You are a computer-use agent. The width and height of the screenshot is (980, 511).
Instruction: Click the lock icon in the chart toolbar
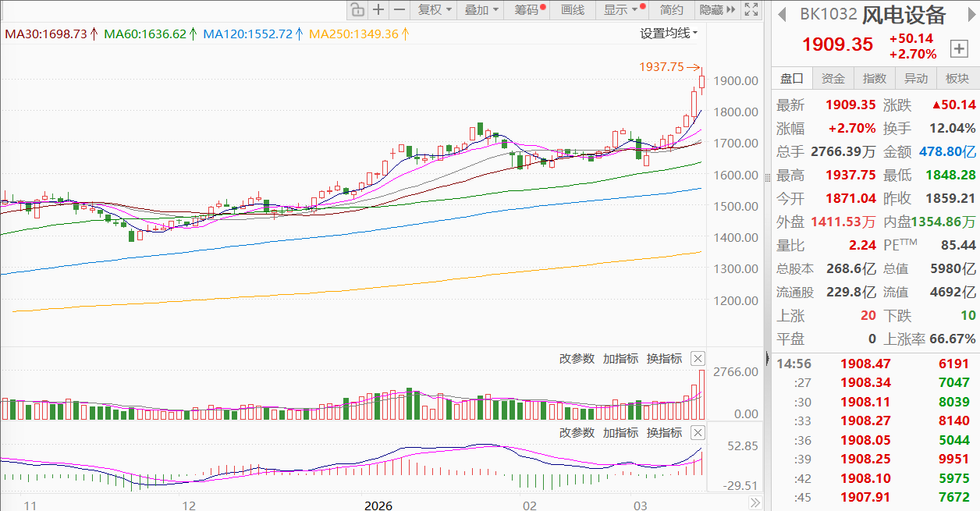pyautogui.click(x=357, y=10)
